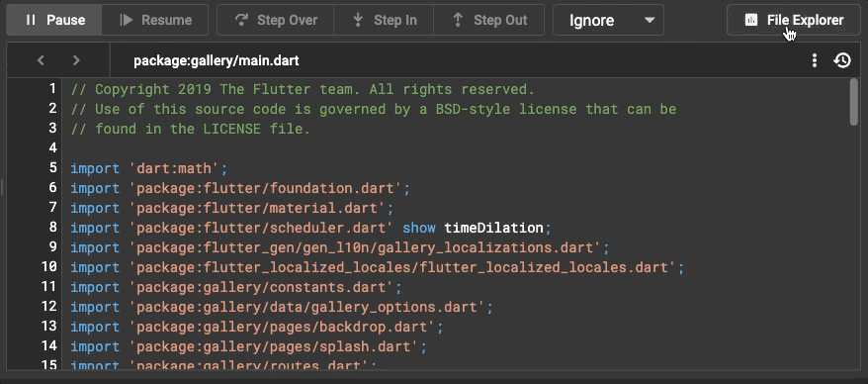868x384 pixels.
Task: Click the Resume execution button
Action: click(x=155, y=20)
